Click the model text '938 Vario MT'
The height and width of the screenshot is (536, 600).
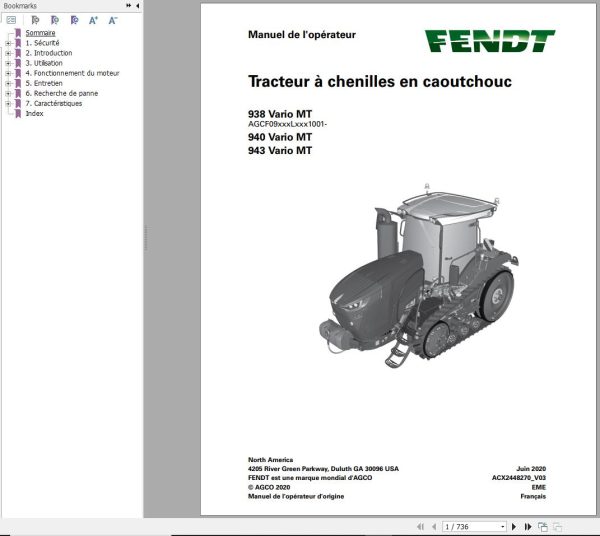point(280,114)
